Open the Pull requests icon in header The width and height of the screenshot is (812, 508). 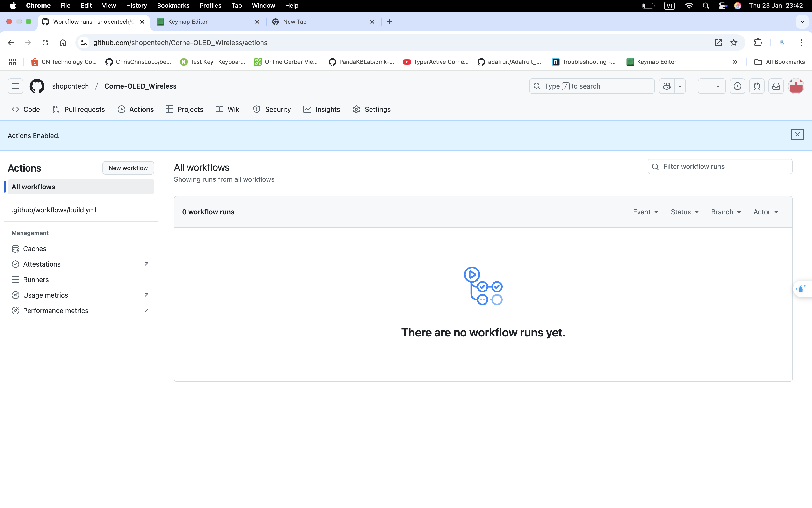click(x=757, y=86)
